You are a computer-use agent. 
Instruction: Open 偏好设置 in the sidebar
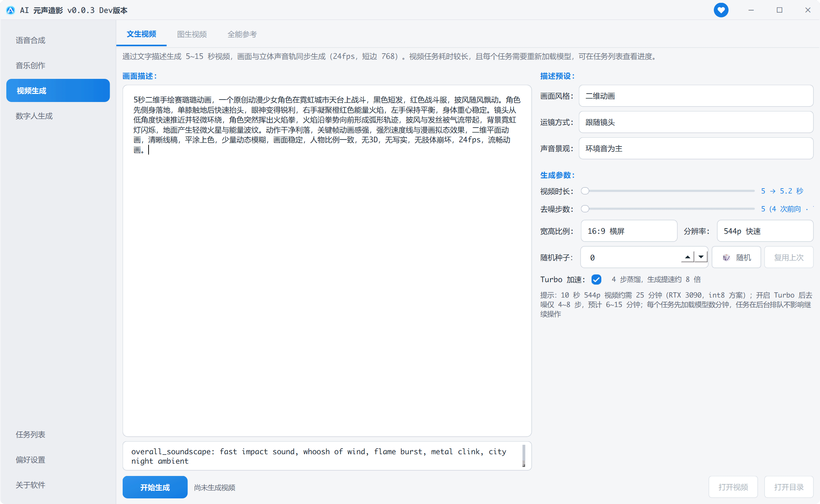58,459
